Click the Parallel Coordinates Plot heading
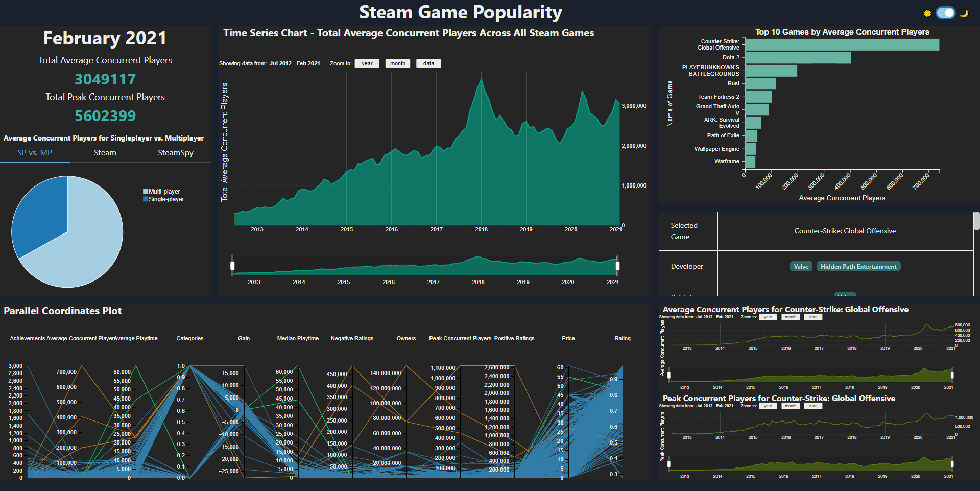 63,311
